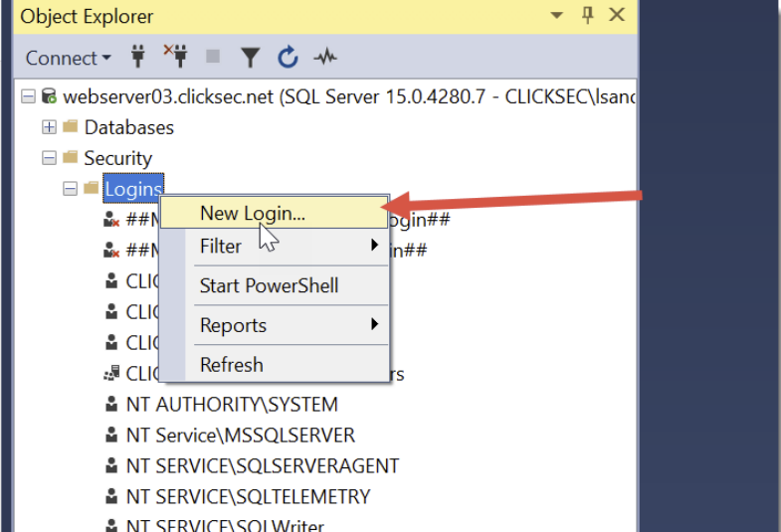Click the user icon beside NT Service\MSSQLSERVER

[x=111, y=435]
